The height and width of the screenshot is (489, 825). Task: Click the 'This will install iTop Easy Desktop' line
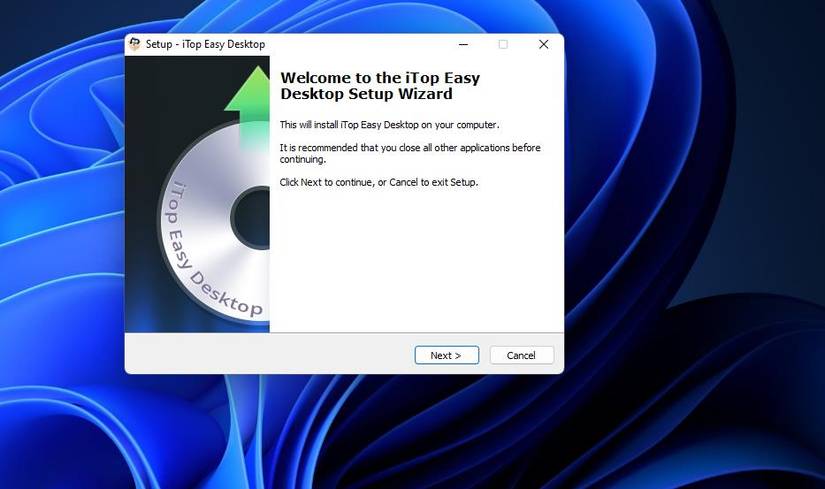389,125
